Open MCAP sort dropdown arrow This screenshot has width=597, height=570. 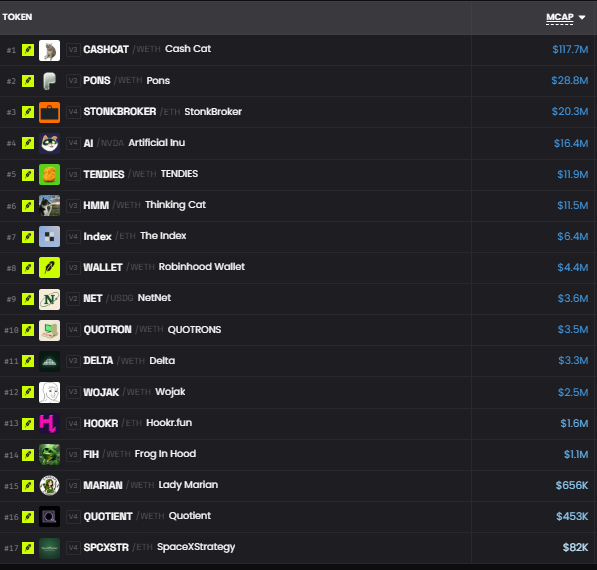[582, 18]
